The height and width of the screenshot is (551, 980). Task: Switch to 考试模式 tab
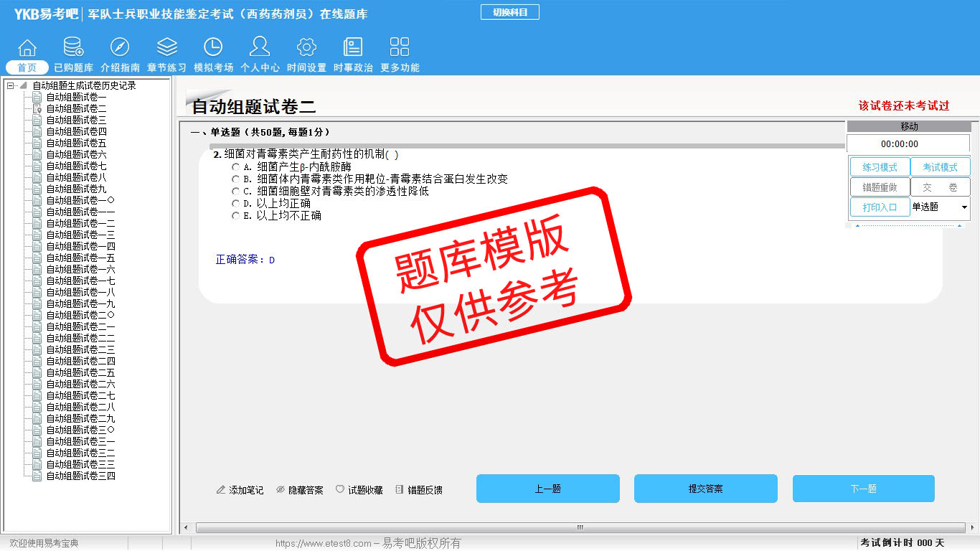[940, 167]
